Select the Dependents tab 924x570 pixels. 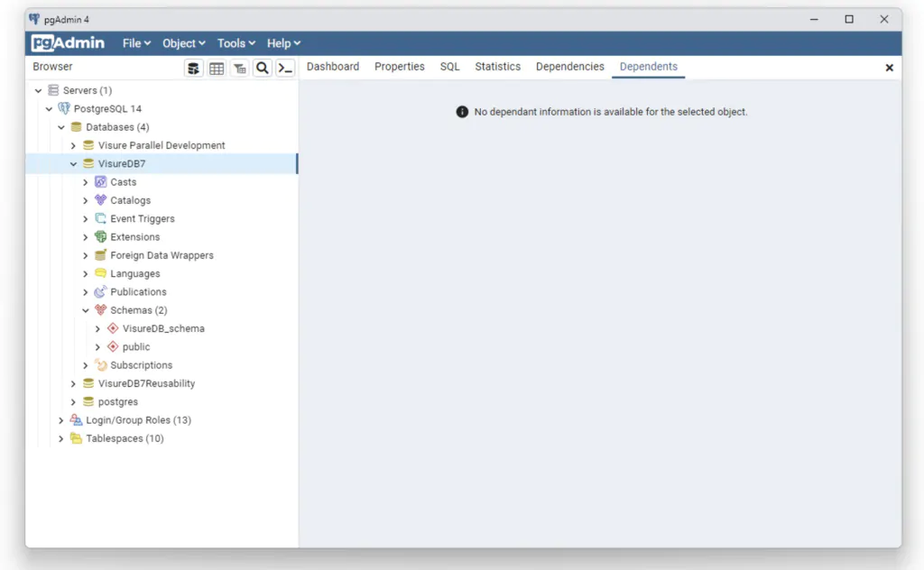pos(648,67)
